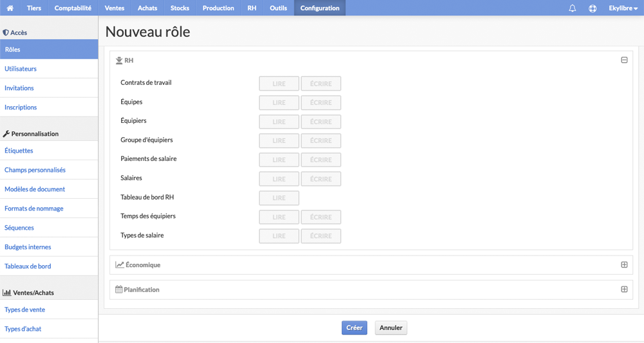Toggle LIRE for Temps des équipiers
644x343 pixels.
[279, 217]
